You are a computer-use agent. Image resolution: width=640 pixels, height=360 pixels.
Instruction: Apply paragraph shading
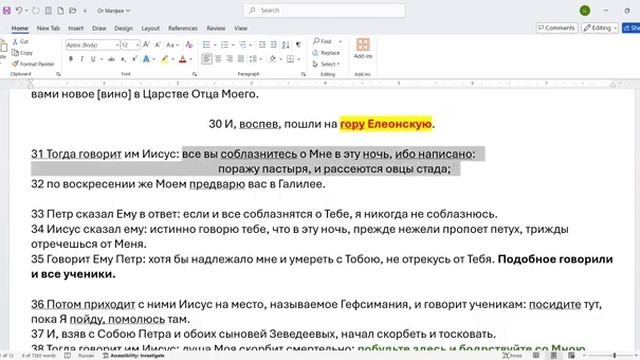pos(273,59)
